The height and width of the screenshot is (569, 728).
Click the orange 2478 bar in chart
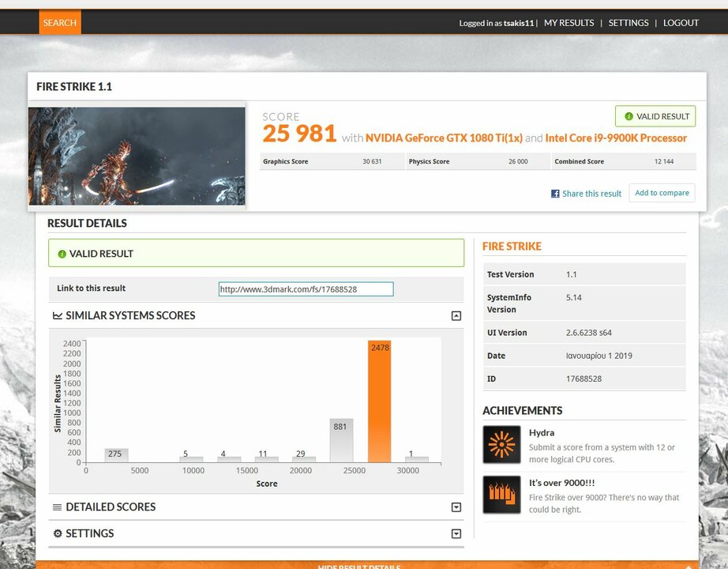point(379,401)
